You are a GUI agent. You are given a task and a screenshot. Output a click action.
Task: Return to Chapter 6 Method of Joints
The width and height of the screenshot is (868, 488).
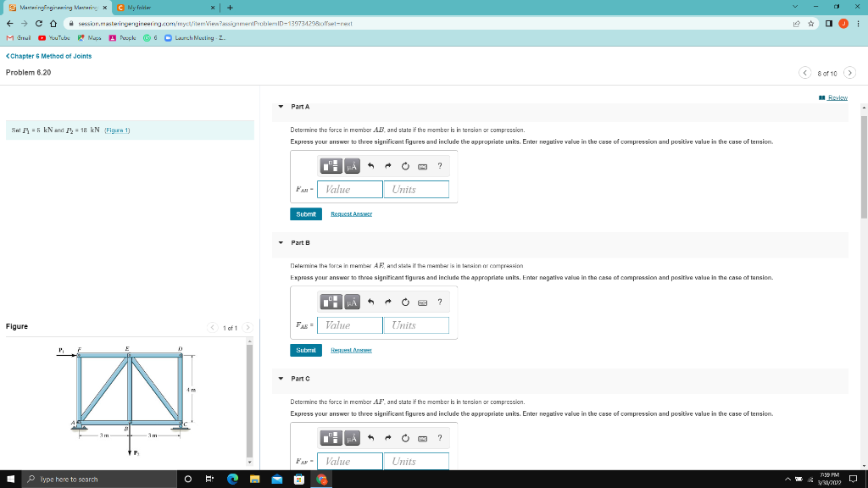tap(48, 56)
